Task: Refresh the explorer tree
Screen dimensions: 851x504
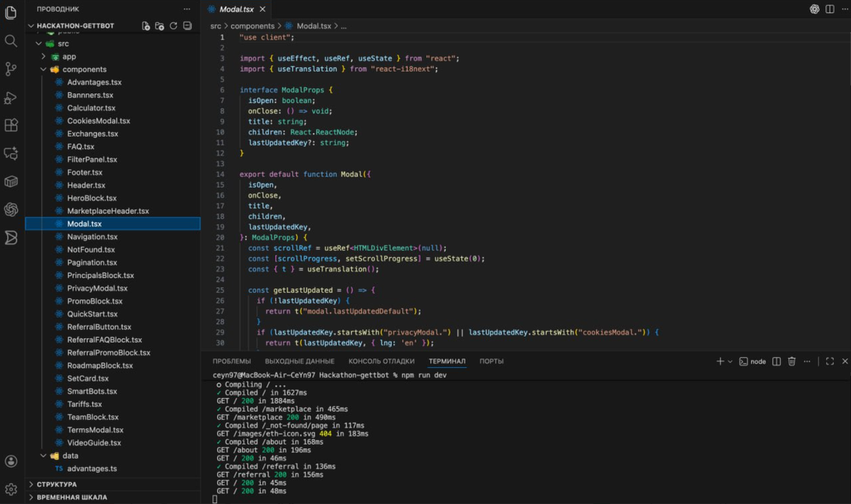Action: [x=173, y=26]
